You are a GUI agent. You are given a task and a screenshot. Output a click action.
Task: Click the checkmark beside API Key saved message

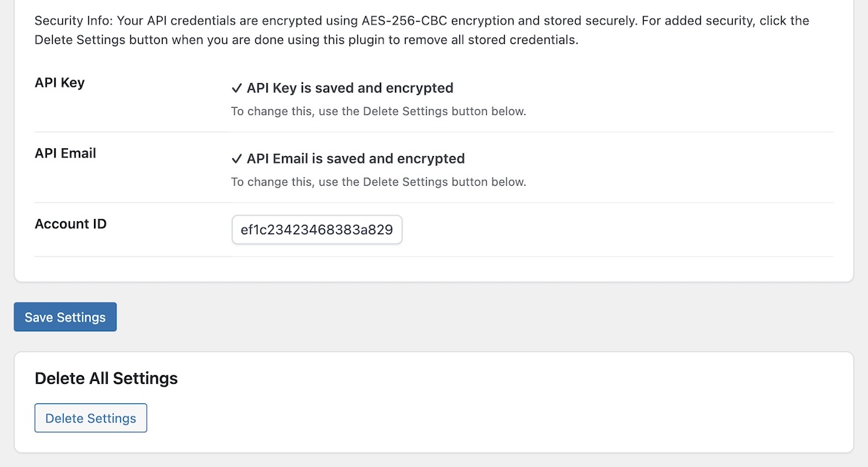click(x=236, y=87)
